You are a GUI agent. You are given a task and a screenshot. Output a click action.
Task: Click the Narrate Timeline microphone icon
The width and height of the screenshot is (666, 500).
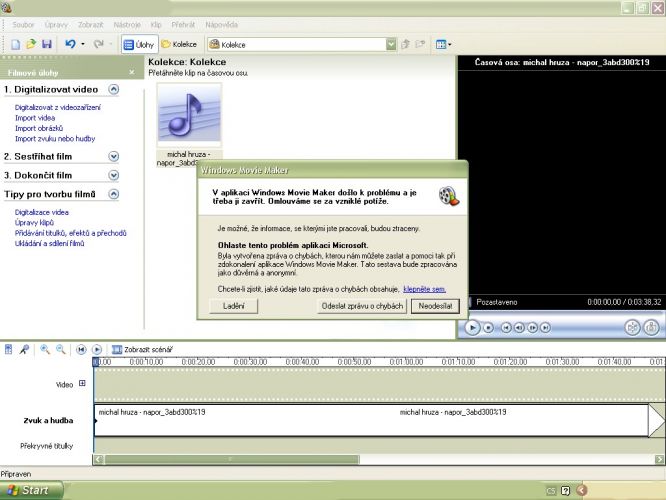tap(24, 349)
